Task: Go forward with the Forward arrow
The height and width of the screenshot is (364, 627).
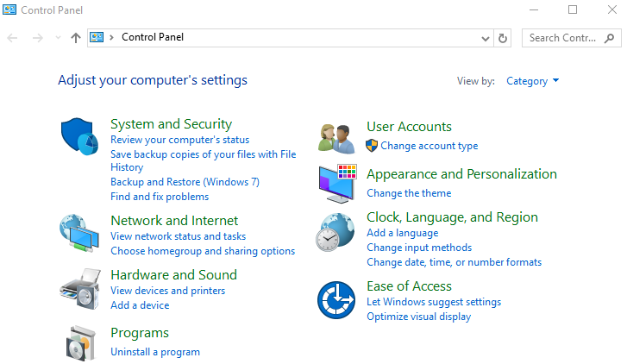Action: pos(38,38)
